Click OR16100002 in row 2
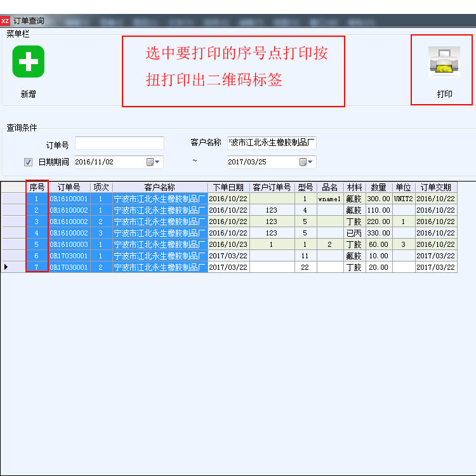 69,210
